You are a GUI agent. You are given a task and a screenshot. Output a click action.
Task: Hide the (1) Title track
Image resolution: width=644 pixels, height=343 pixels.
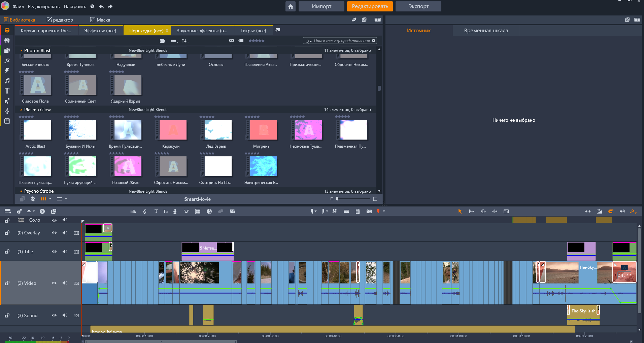click(54, 252)
